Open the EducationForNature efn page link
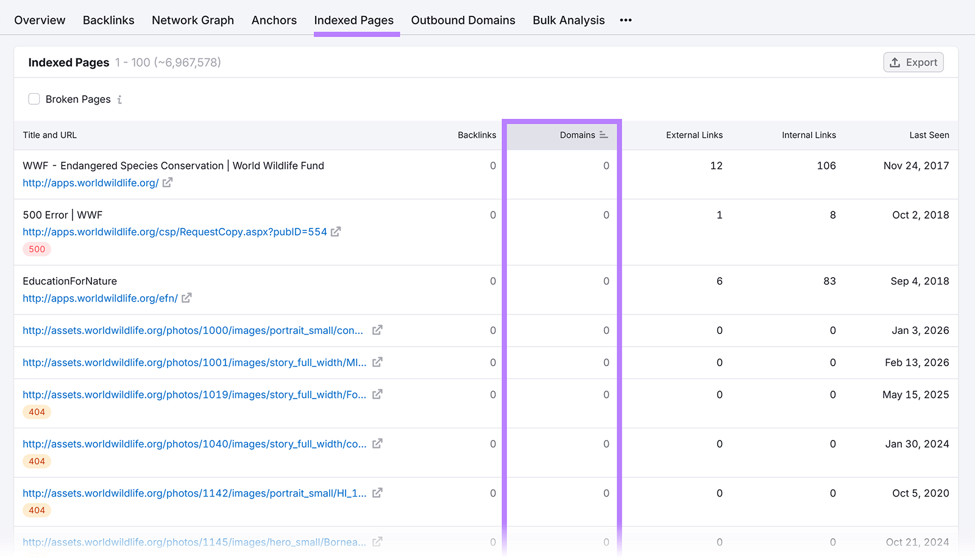The height and width of the screenshot is (560, 975). pos(100,298)
